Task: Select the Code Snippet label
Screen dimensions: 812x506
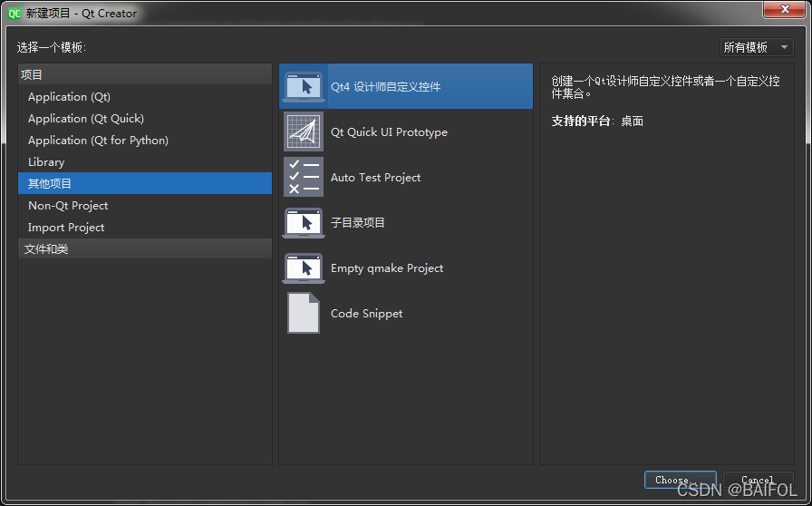Action: tap(367, 314)
